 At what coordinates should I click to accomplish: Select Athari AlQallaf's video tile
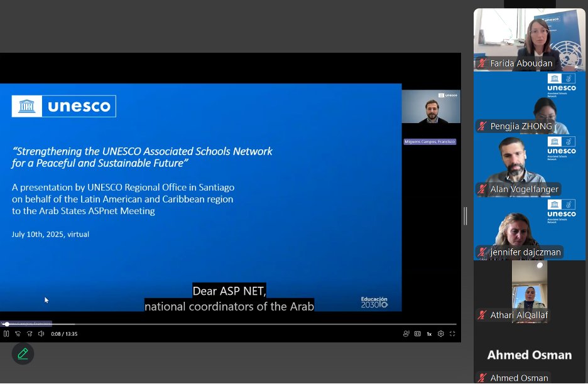click(529, 292)
